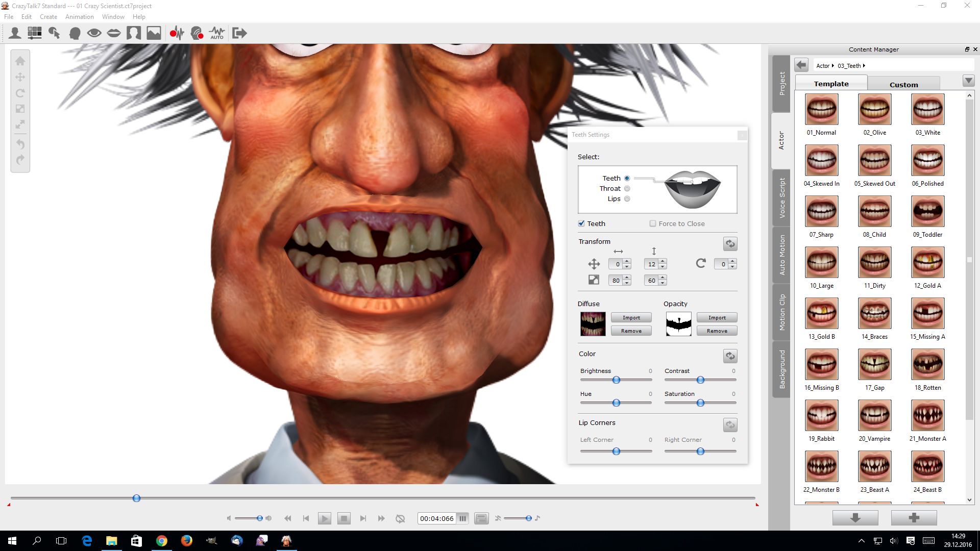The width and height of the screenshot is (980, 551).
Task: Uncheck the Teeth checkbox
Action: pos(581,223)
